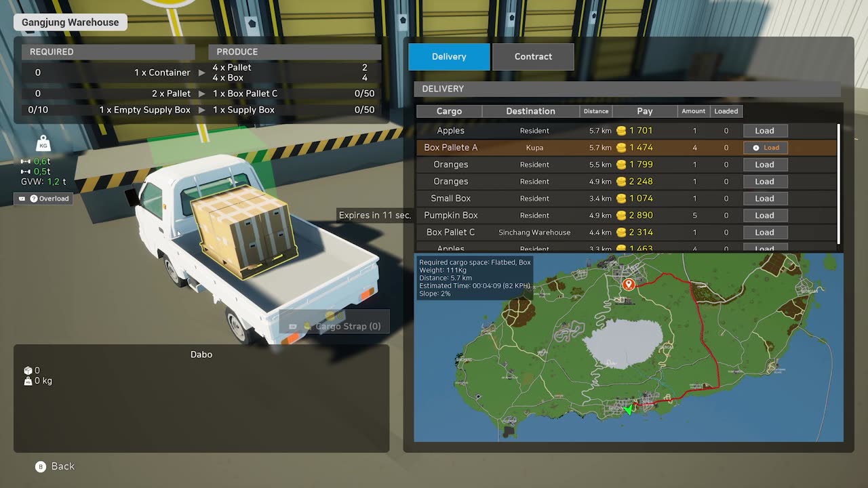The width and height of the screenshot is (868, 488).
Task: Load the Box Pallet C cargo
Action: coord(764,232)
